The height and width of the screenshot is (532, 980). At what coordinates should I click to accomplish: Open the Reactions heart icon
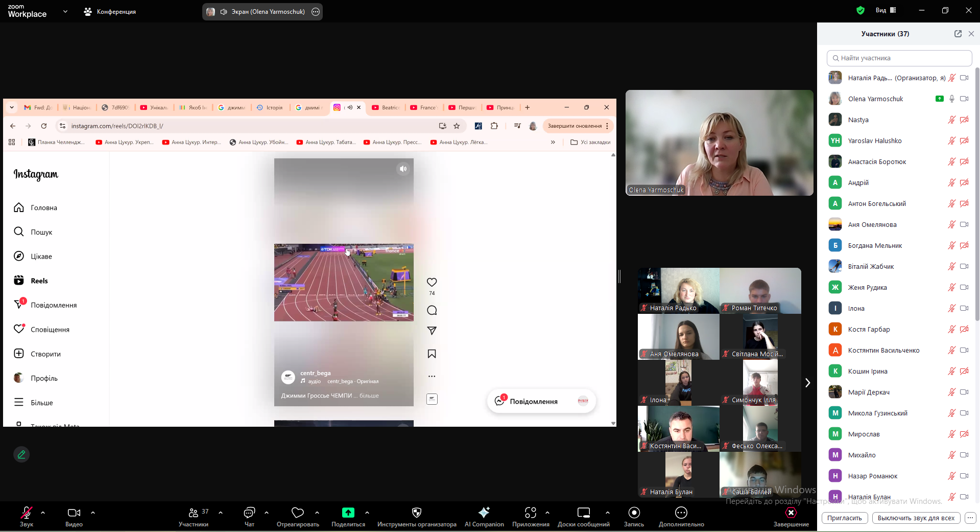point(298,513)
